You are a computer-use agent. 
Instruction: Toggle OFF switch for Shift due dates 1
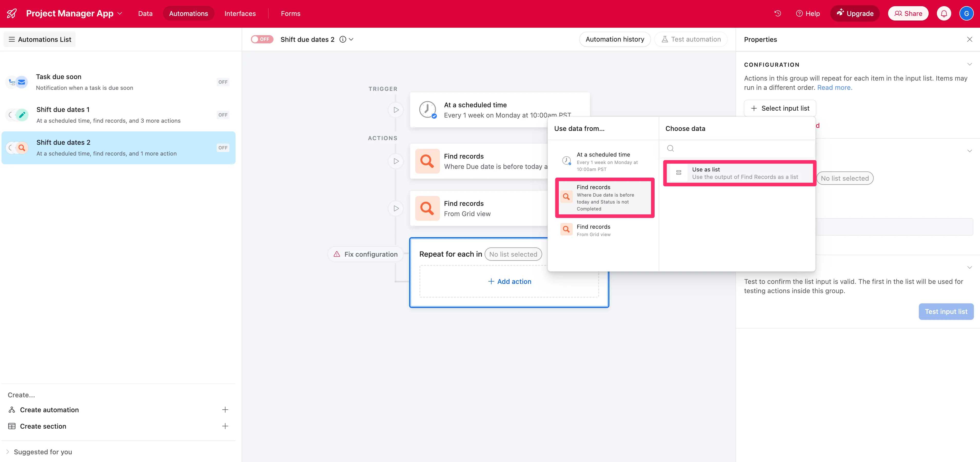coord(223,115)
